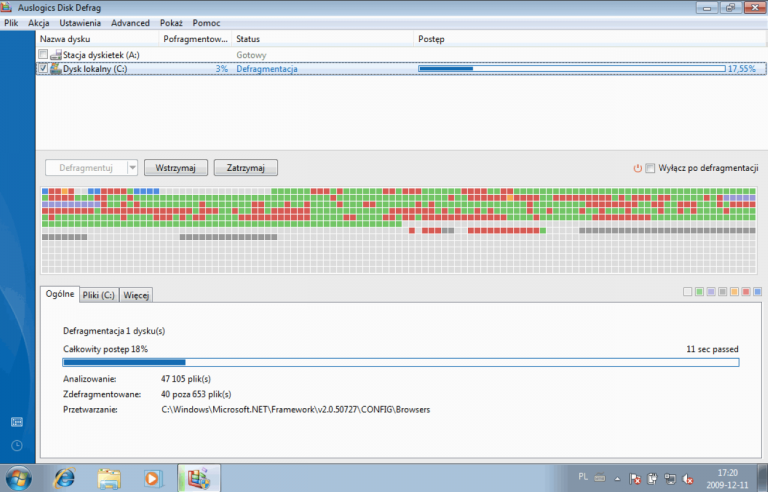Screen dimensions: 768x492
Task: Show hidden tray icons arrow
Action: point(617,479)
